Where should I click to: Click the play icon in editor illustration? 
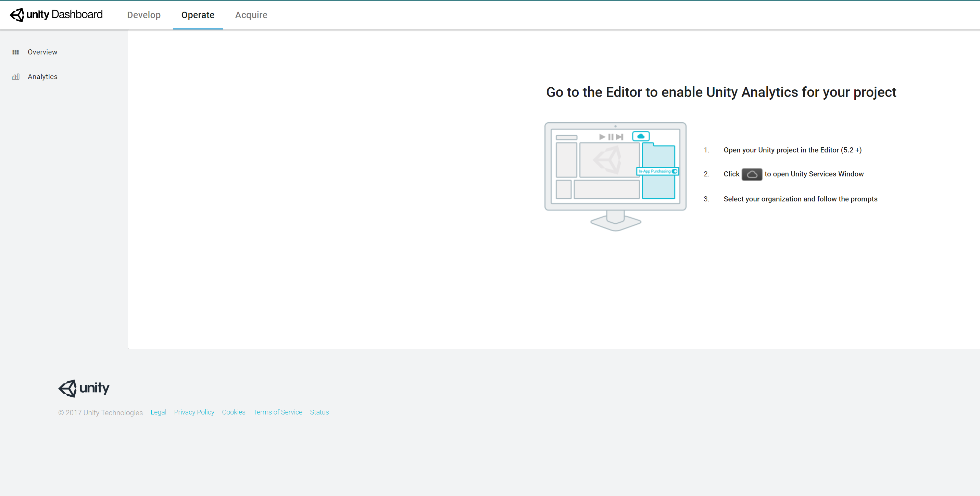602,137
